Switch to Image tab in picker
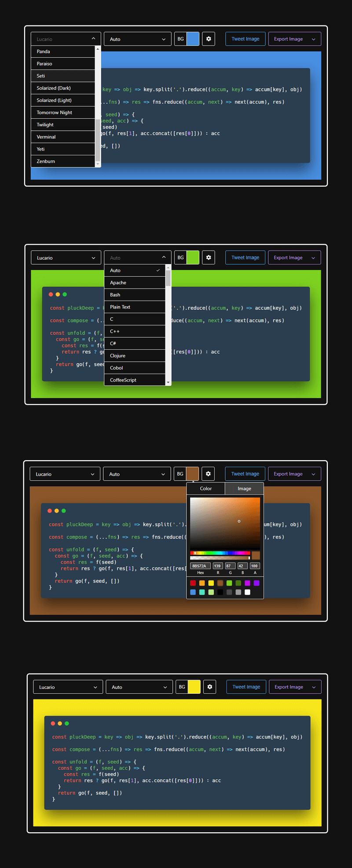 (244, 488)
